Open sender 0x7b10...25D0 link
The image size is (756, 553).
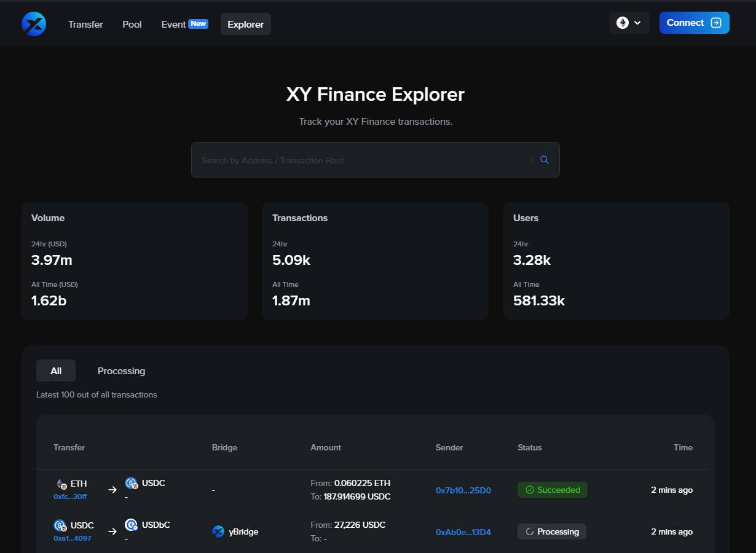(463, 490)
